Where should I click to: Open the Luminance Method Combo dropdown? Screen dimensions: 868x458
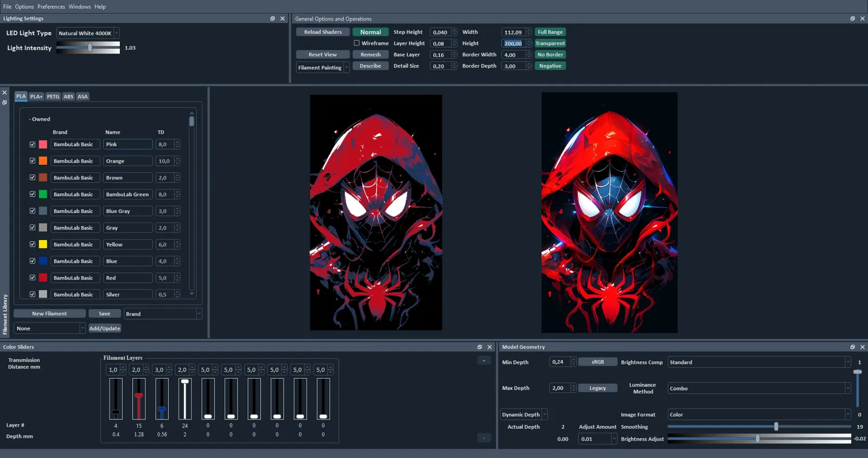coord(759,388)
